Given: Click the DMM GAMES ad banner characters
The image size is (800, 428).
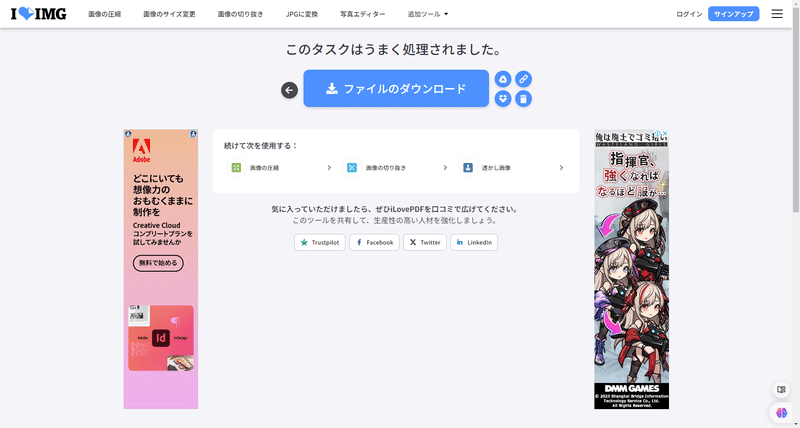Looking at the screenshot, I should (x=632, y=291).
